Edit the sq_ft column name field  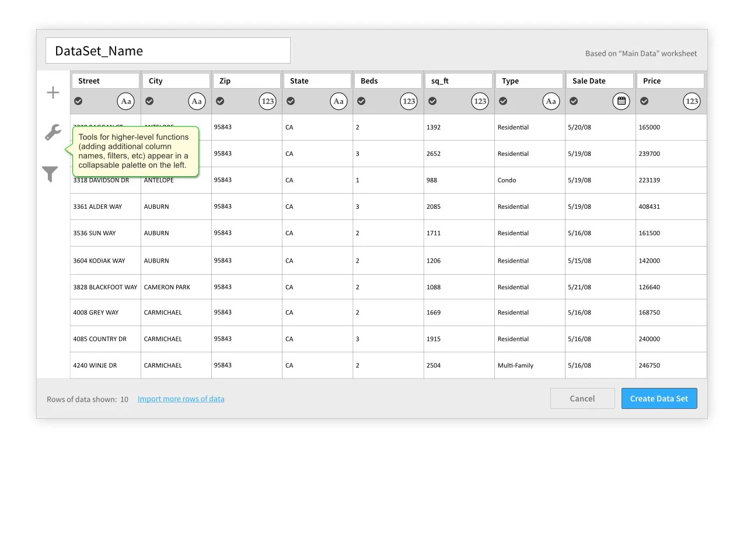[x=459, y=81]
